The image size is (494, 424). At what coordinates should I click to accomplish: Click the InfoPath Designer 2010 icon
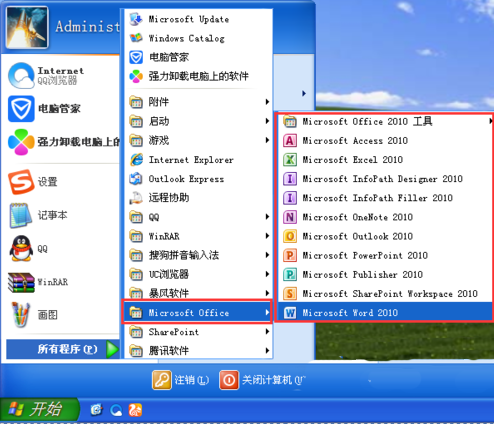click(290, 179)
